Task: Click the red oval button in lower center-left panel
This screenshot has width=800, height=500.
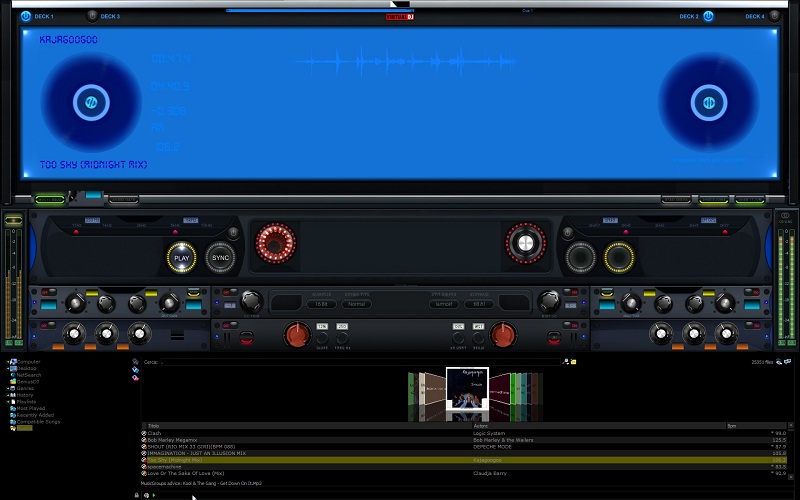Action: pos(246,337)
